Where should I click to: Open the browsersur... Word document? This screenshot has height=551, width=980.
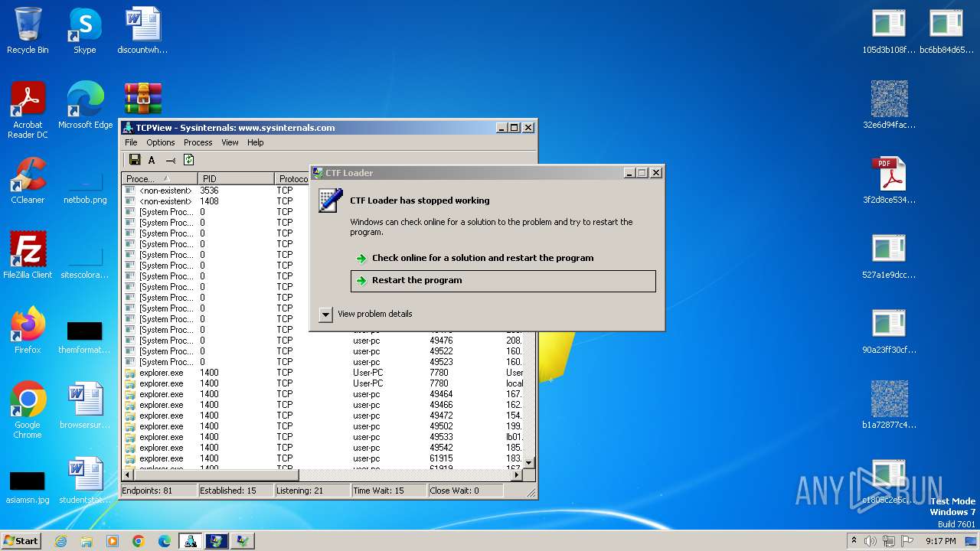pyautogui.click(x=85, y=406)
